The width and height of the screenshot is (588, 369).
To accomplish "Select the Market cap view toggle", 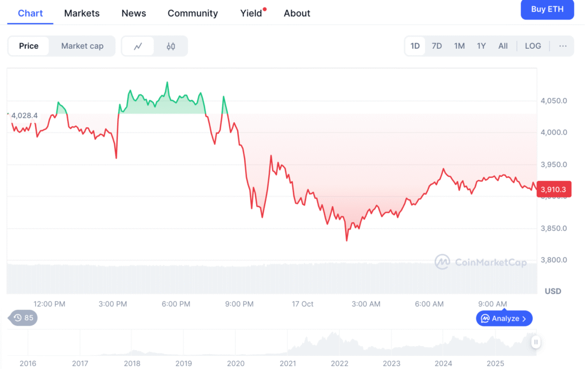I will tap(82, 46).
